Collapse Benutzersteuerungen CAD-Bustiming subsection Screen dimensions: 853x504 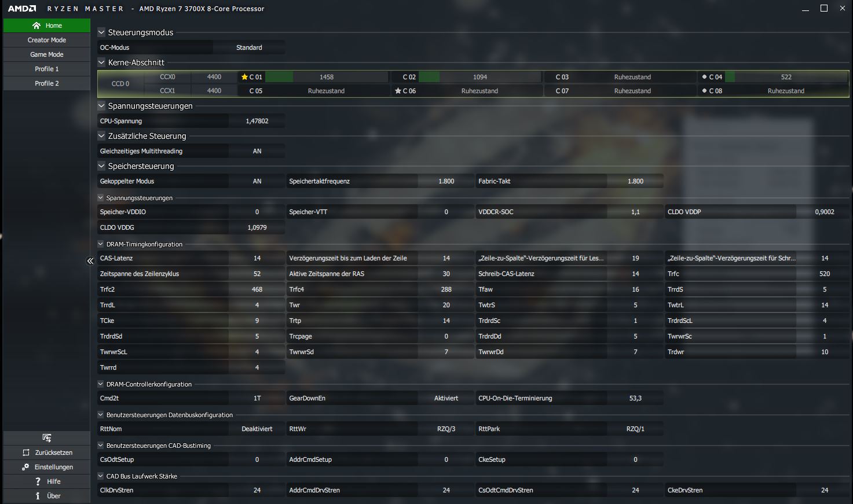click(x=101, y=446)
